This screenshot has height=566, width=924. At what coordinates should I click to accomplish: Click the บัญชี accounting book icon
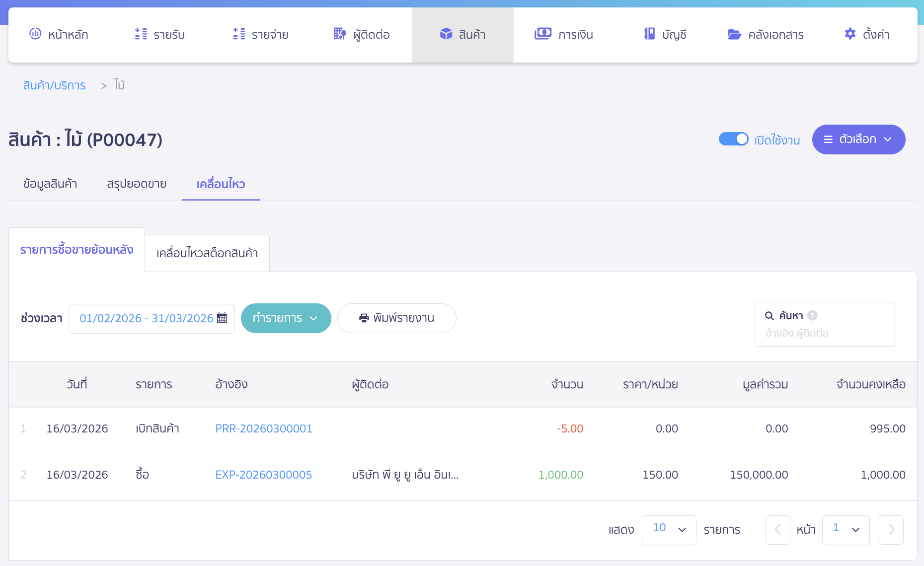[x=649, y=34]
